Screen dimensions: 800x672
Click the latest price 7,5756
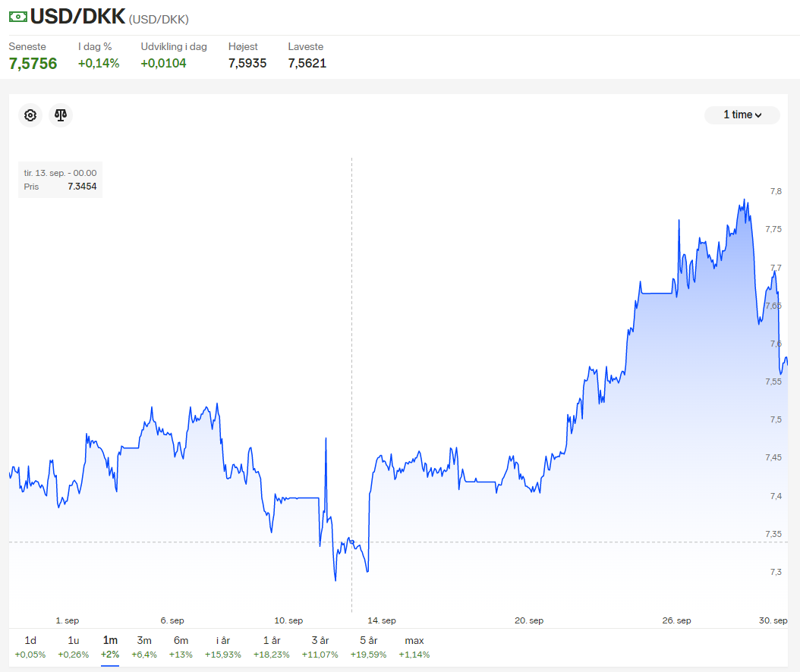click(33, 64)
